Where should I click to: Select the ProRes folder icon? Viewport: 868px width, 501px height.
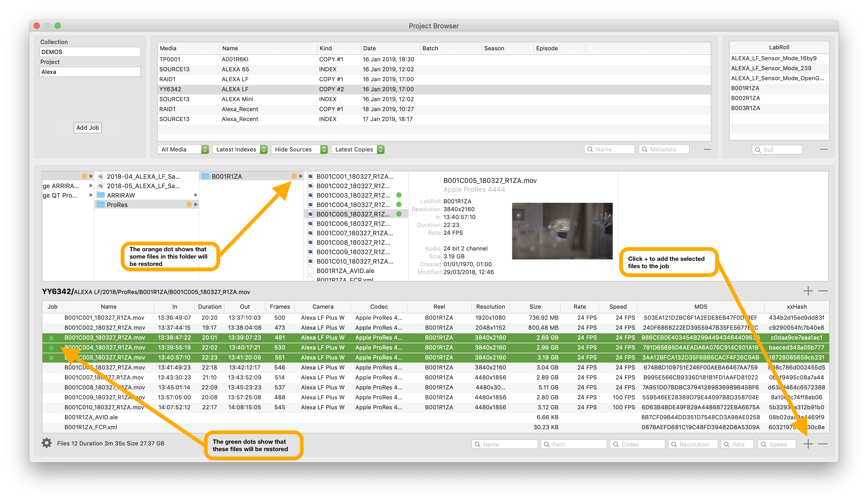[x=101, y=205]
